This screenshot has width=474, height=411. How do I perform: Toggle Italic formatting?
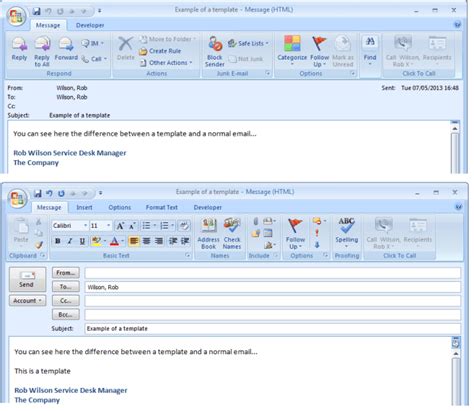pos(70,241)
